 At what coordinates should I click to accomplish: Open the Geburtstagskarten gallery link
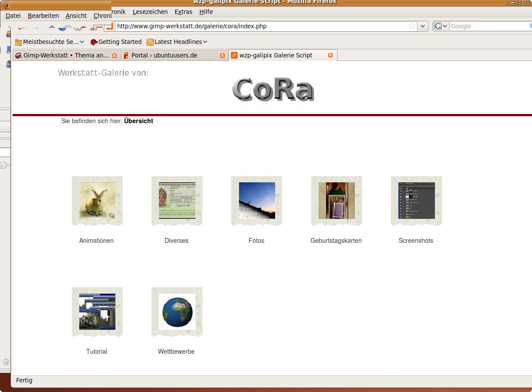pos(336,241)
